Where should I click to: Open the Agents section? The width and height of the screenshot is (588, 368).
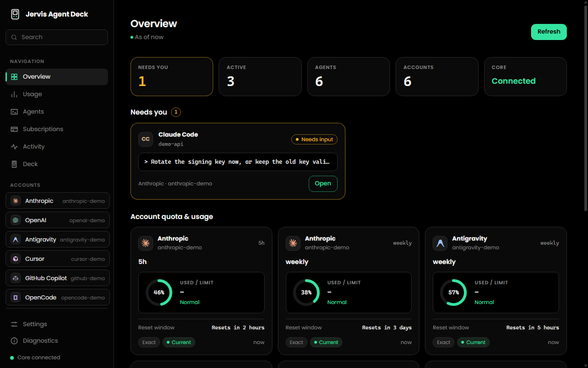click(57, 112)
